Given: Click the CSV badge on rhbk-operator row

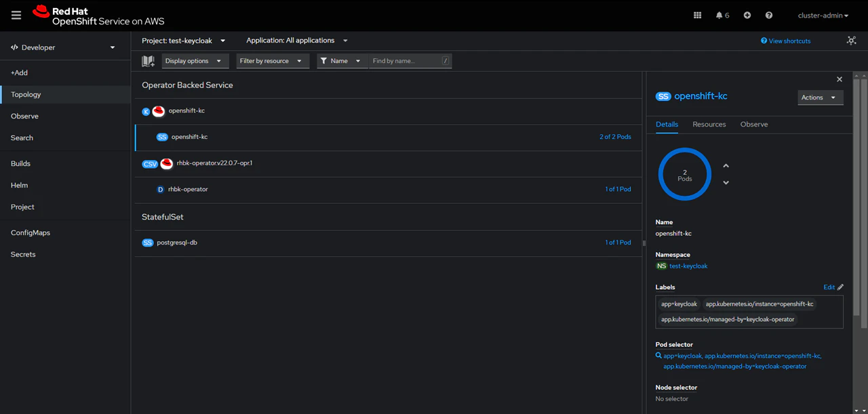Looking at the screenshot, I should click(150, 164).
